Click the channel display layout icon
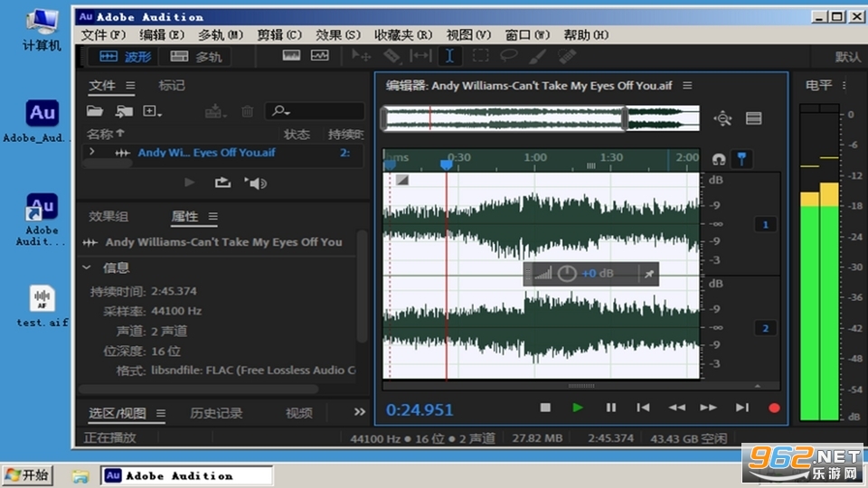 click(x=753, y=118)
